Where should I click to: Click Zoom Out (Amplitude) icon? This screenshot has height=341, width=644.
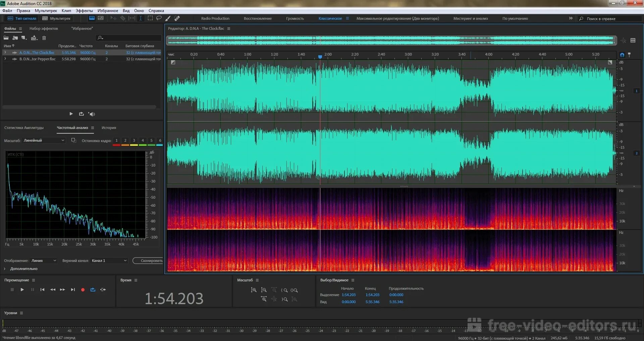(x=264, y=290)
